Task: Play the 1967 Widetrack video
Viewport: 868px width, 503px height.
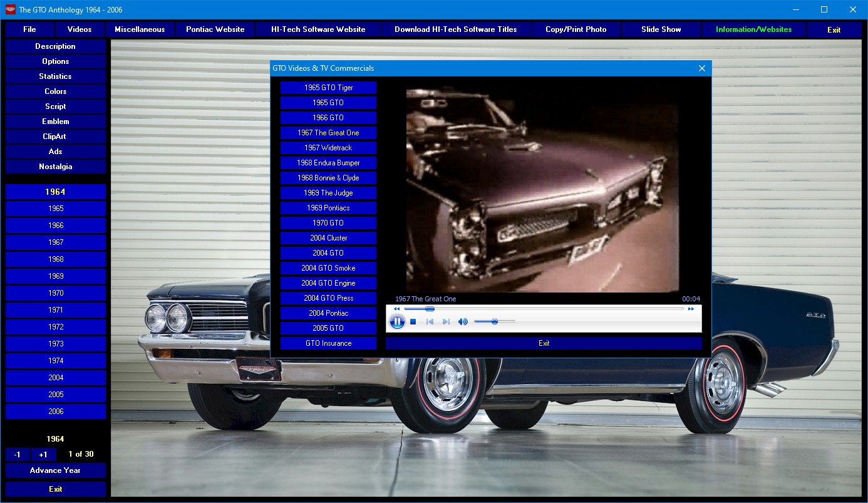Action: pos(329,148)
